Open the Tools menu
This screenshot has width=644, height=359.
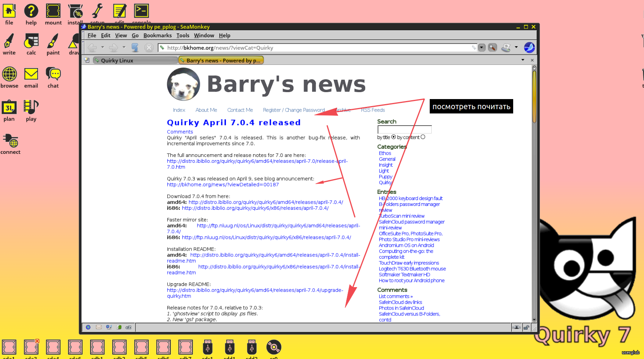click(183, 35)
